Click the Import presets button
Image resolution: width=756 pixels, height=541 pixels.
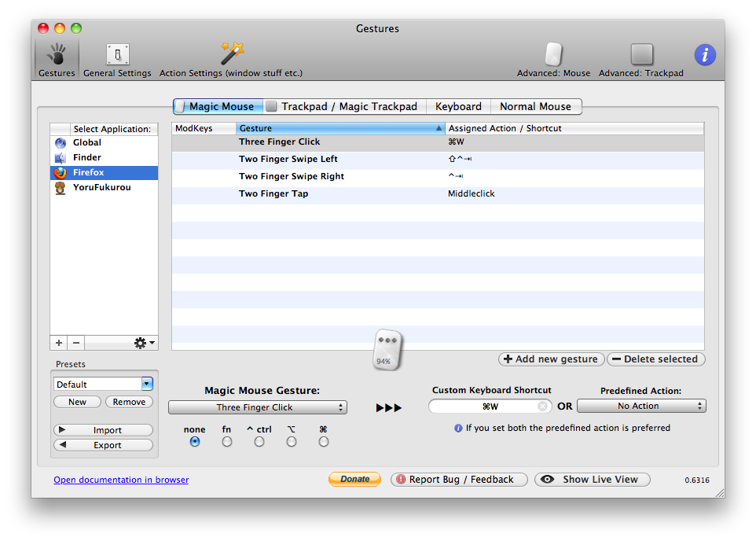point(103,430)
